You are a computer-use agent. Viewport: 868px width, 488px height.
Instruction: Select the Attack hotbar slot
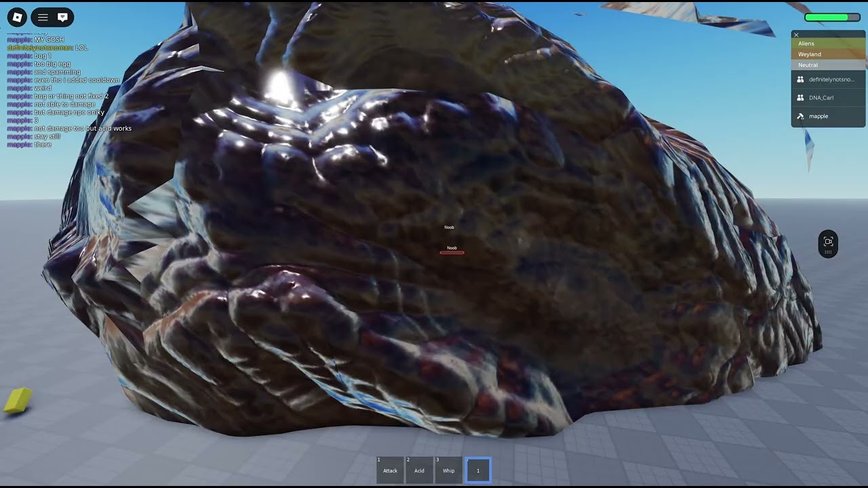point(390,470)
